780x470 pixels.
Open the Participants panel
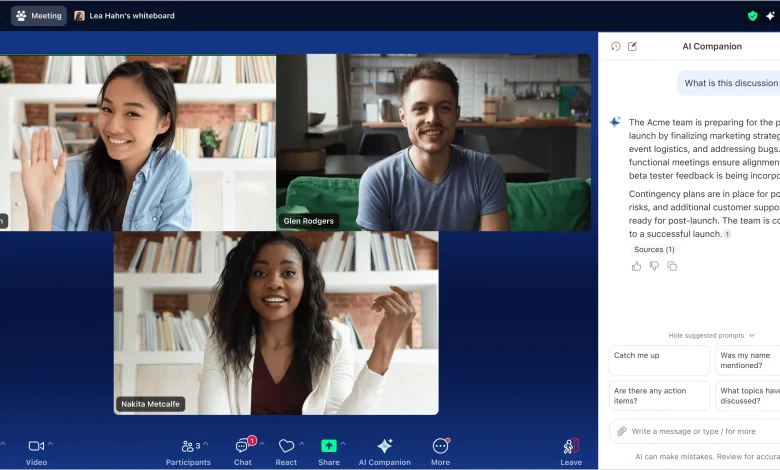[188, 452]
